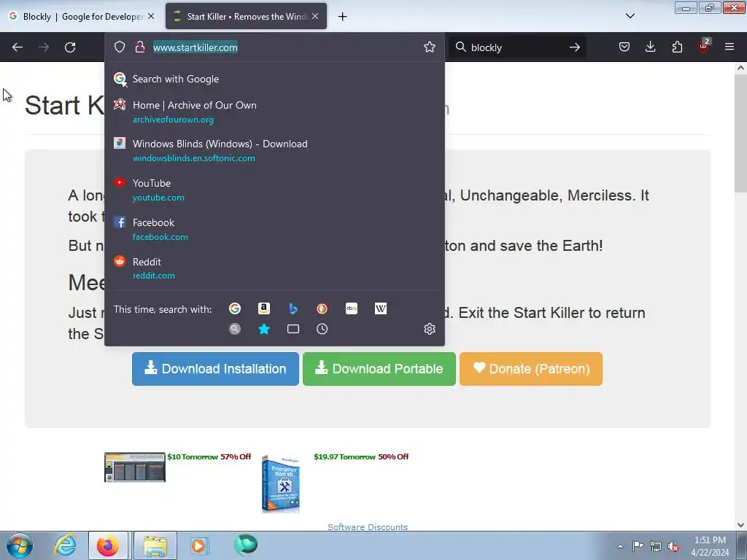Click the muted volume tray icon
Image resolution: width=747 pixels, height=560 pixels.
(673, 547)
